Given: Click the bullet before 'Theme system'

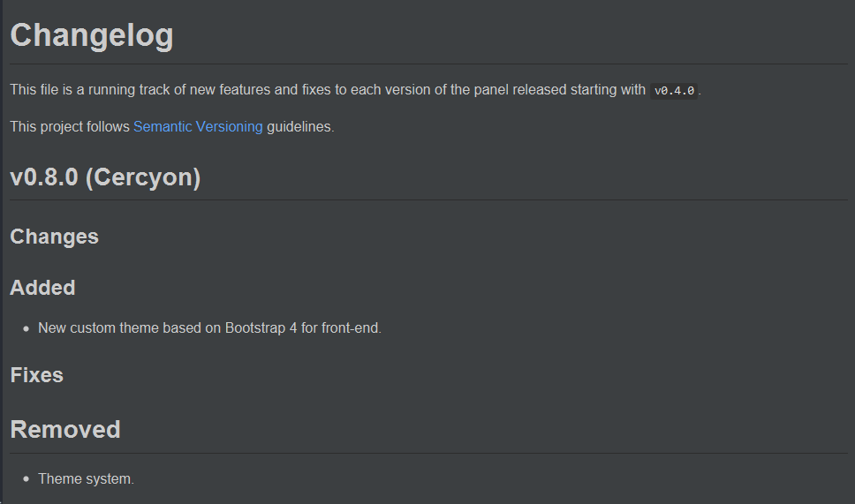Looking at the screenshot, I should (x=26, y=480).
